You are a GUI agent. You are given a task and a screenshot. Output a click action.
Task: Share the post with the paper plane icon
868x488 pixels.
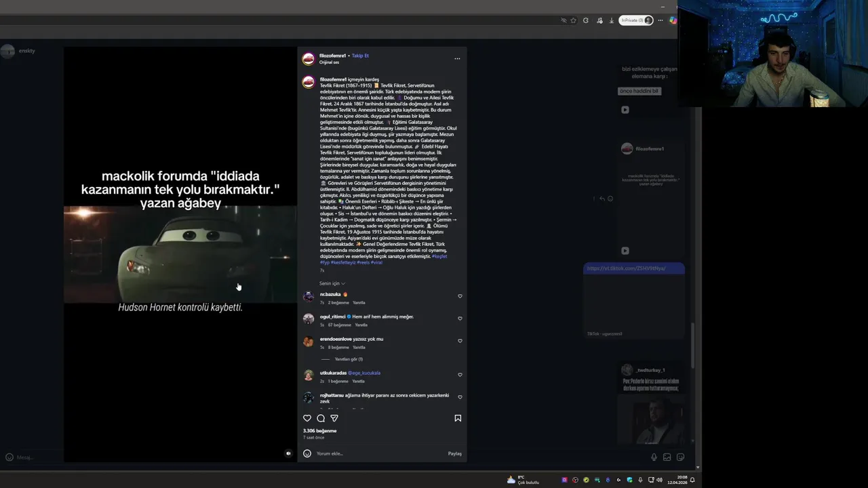pos(334,418)
